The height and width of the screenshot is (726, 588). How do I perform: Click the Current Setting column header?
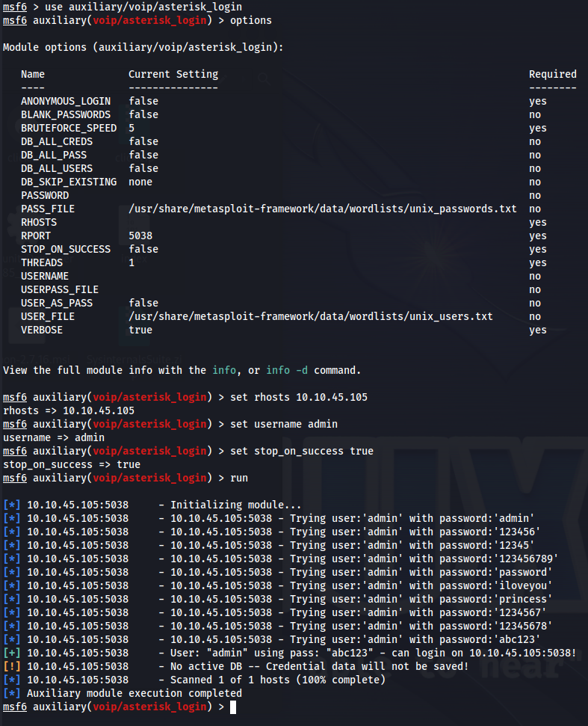pyautogui.click(x=173, y=74)
